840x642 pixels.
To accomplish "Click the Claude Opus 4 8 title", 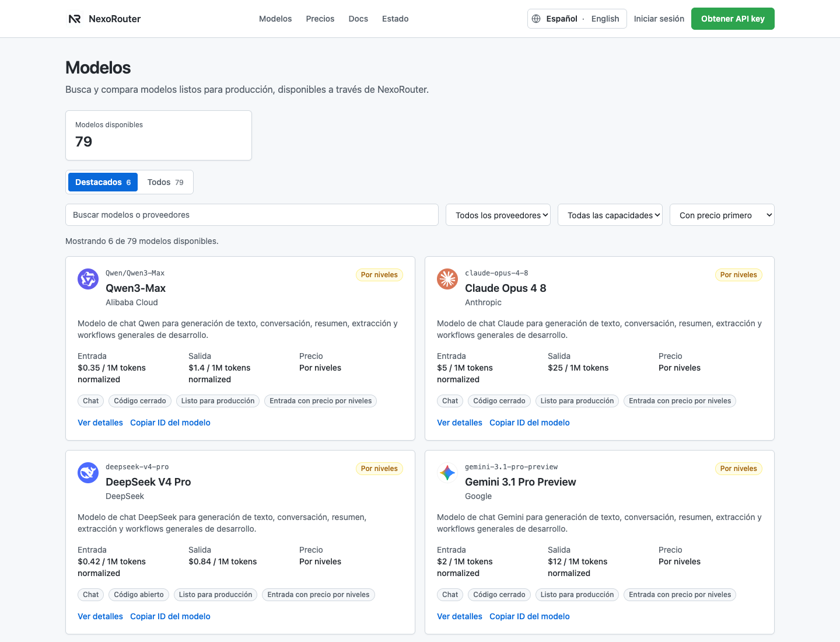I will click(506, 288).
